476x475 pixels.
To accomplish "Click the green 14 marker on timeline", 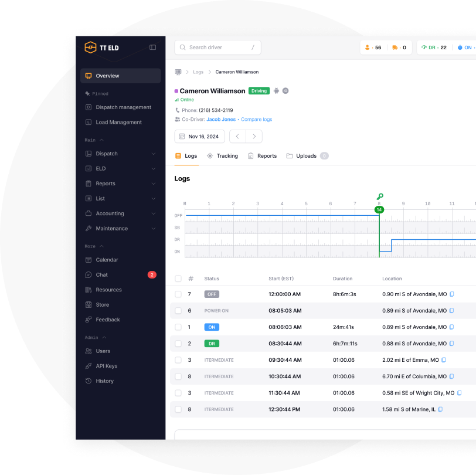I will (x=379, y=209).
